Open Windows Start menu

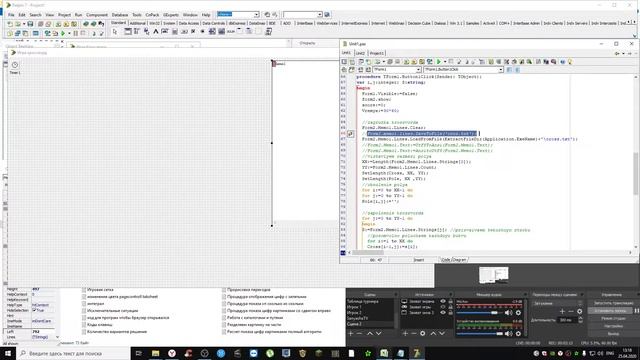pos(8,353)
